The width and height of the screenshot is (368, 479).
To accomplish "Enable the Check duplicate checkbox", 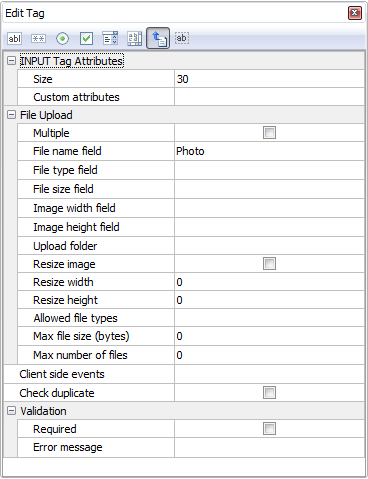I will [x=269, y=393].
